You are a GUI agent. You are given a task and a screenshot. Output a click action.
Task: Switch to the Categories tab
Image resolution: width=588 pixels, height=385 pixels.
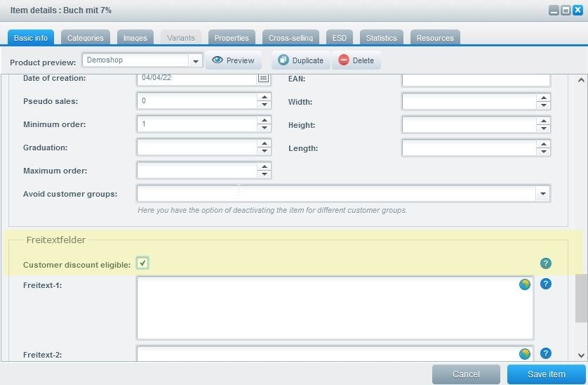86,37
